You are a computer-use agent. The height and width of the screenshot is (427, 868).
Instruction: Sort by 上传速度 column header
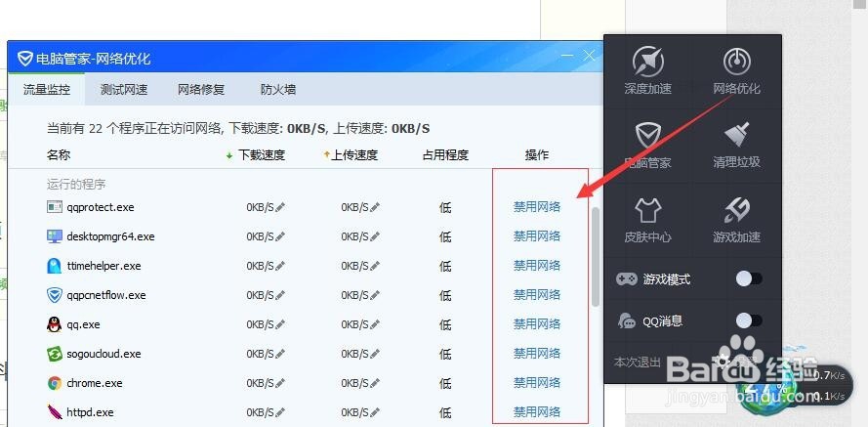tap(351, 155)
